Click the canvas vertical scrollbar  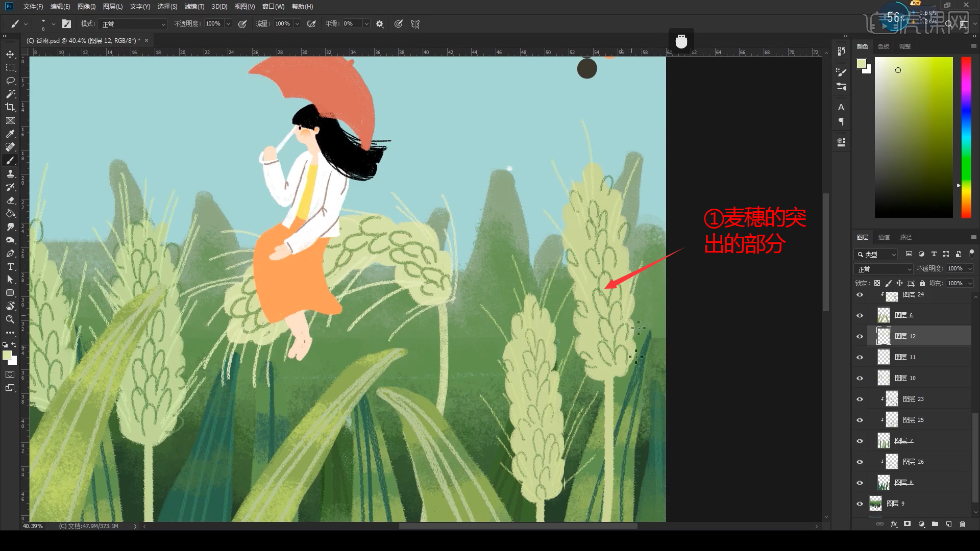825,253
